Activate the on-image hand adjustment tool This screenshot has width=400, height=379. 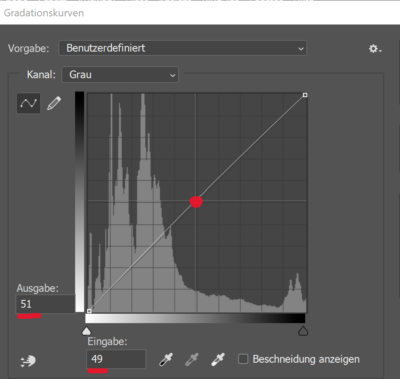(x=28, y=361)
